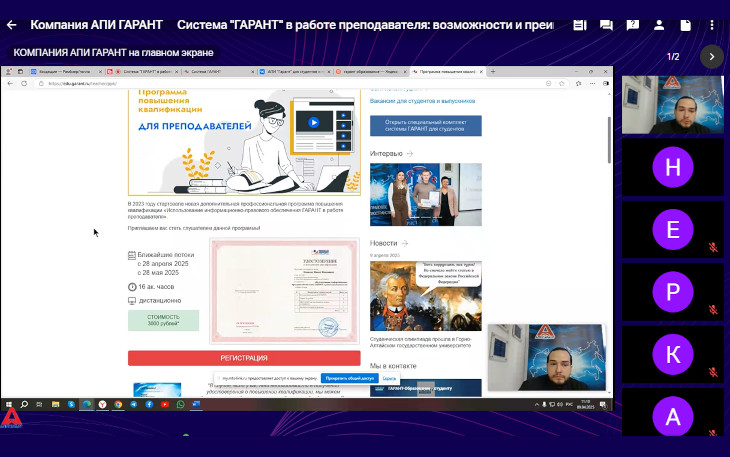
Task: Open Task View on the taskbar
Action: (40, 404)
